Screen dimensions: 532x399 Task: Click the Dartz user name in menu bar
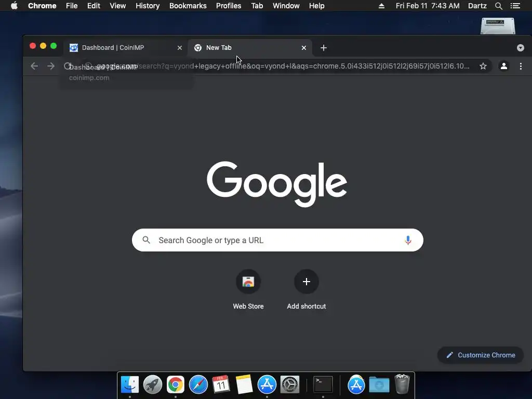(477, 6)
